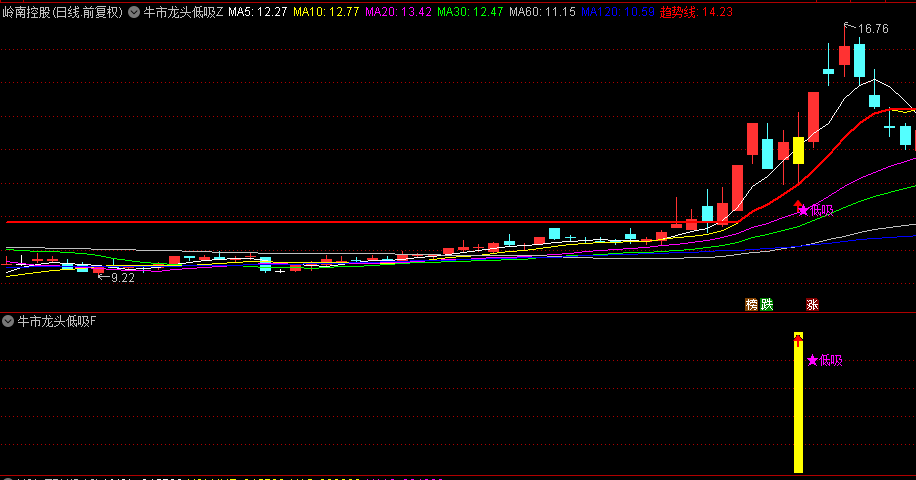Click the red arrow atop the yellow bar
916x480 pixels.
tap(798, 340)
